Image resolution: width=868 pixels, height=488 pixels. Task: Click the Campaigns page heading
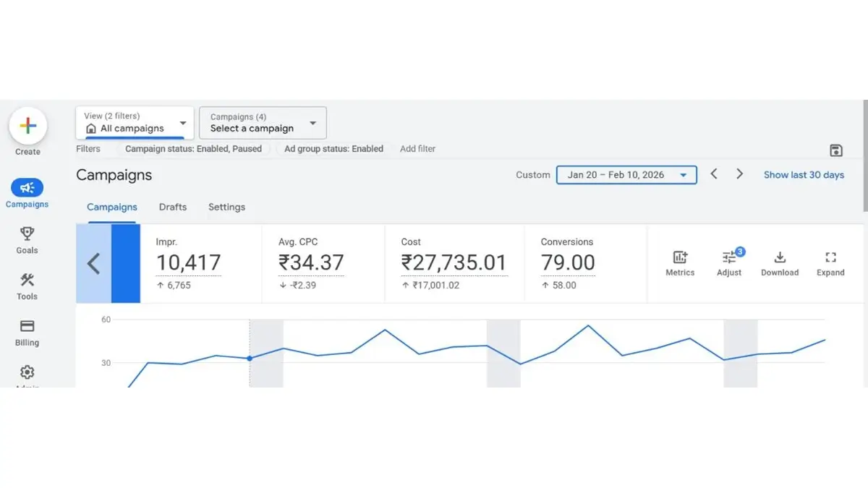(114, 175)
